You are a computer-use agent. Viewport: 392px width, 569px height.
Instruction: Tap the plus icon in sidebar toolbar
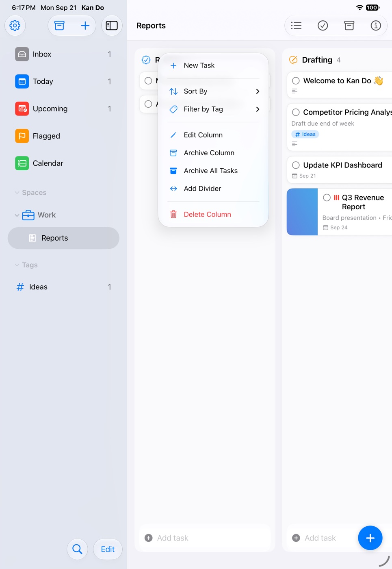point(85,26)
